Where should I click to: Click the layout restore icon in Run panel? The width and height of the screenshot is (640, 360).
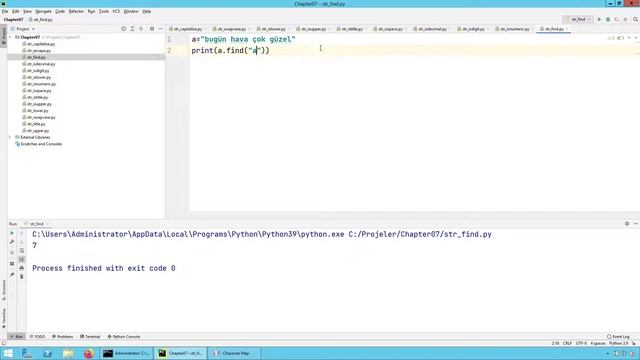pos(12,264)
